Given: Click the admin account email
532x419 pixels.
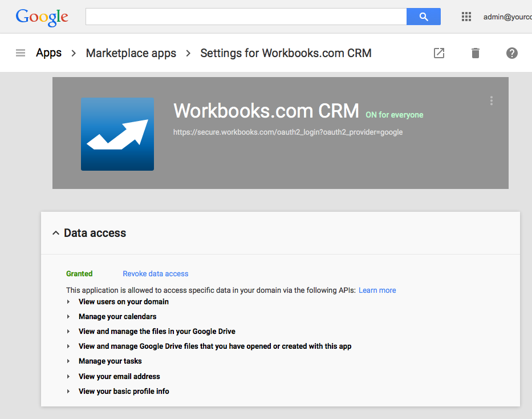Looking at the screenshot, I should click(507, 17).
